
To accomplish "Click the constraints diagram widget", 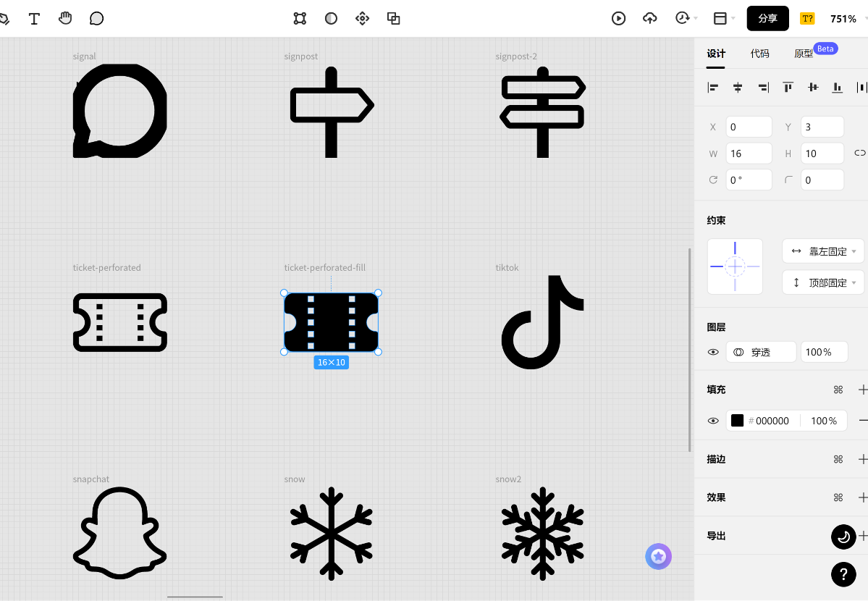I will coord(735,266).
